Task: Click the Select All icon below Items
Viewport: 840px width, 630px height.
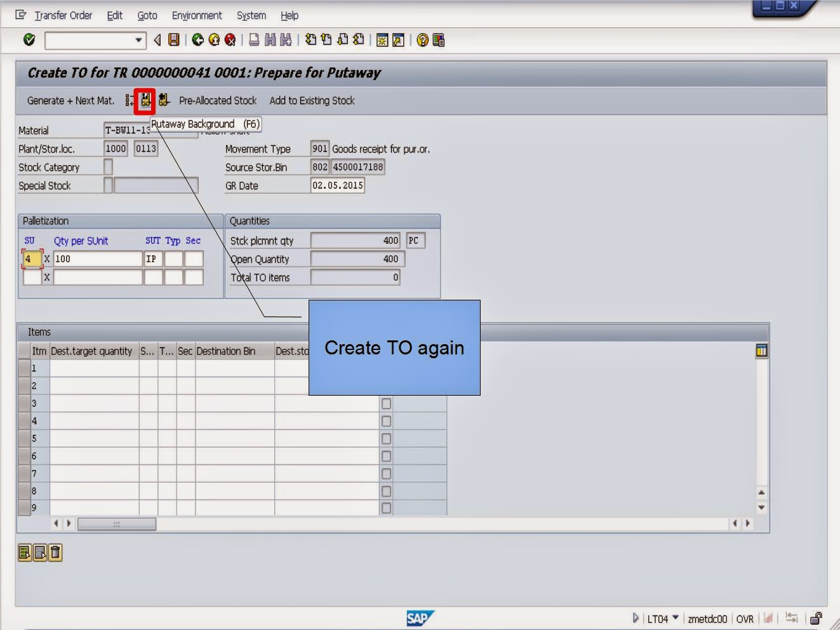Action: click(x=25, y=553)
